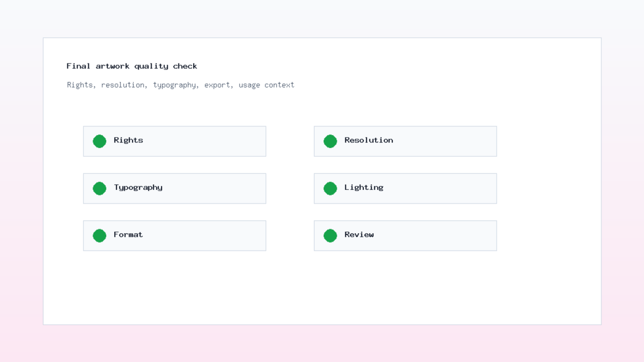The image size is (644, 362).
Task: Select the Resolution label text
Action: [x=369, y=140]
